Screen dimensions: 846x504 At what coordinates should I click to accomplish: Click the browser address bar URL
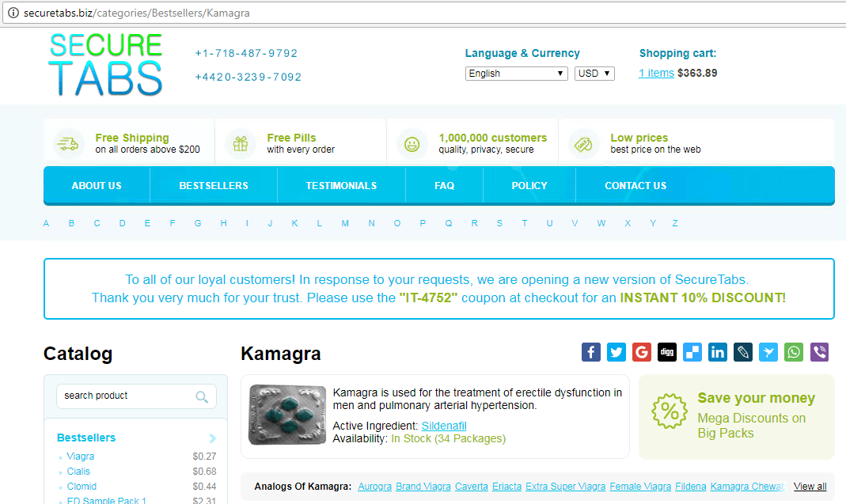coord(136,13)
